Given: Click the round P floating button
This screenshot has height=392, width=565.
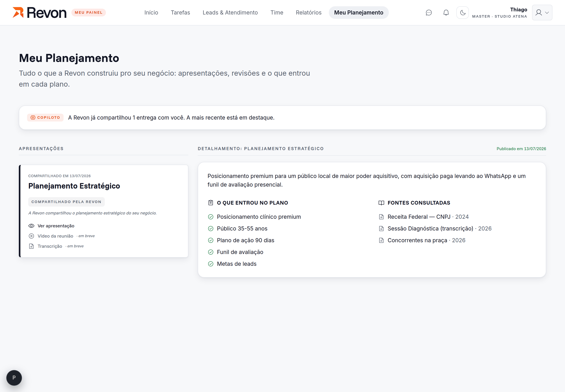Looking at the screenshot, I should (x=14, y=377).
